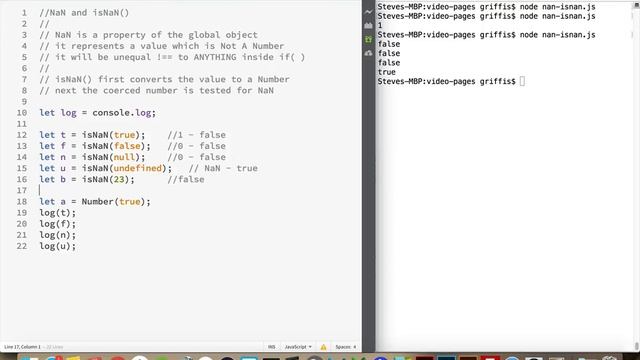Click the 'log(u);' line
Viewport: 640px width, 360px height.
[58, 246]
